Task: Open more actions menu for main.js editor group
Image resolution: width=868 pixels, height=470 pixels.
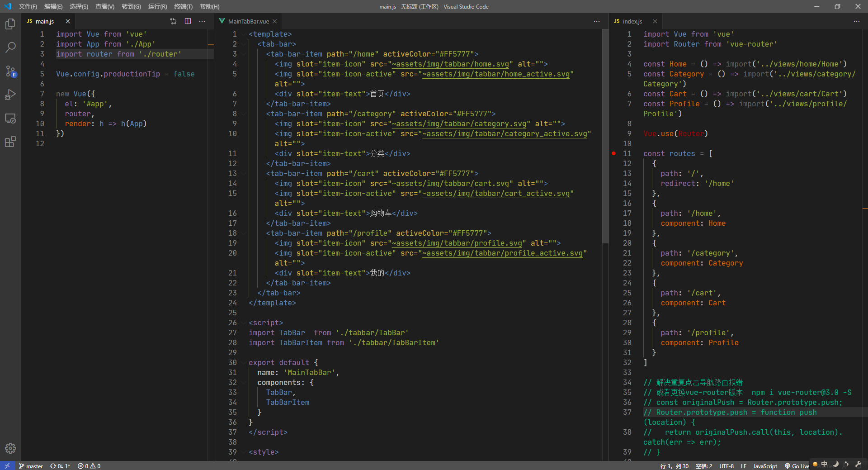Action: click(202, 21)
